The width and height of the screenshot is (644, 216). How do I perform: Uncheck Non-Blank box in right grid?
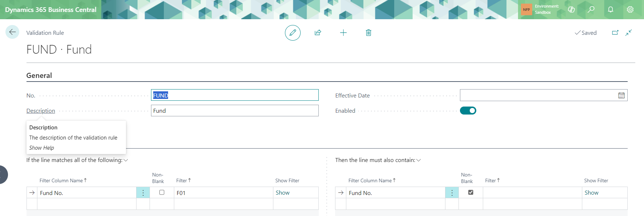[x=471, y=192]
